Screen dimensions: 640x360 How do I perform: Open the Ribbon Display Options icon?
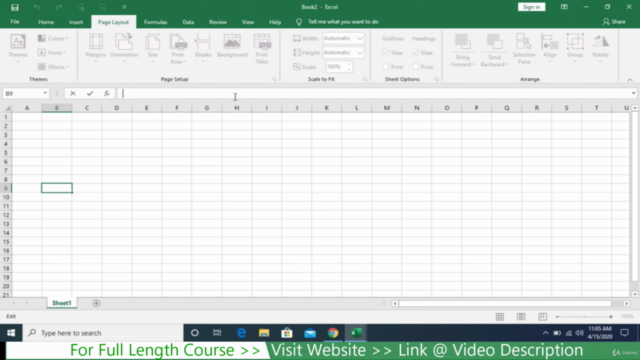pyautogui.click(x=564, y=7)
